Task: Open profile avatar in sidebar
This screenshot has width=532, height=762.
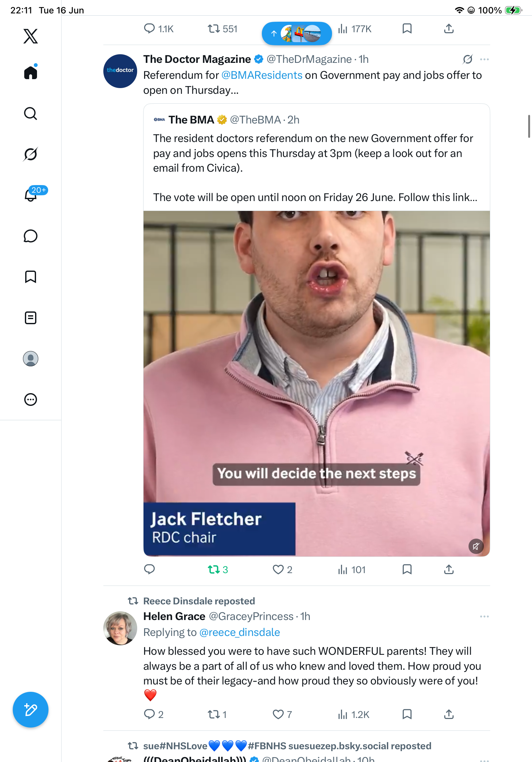Action: 31,359
